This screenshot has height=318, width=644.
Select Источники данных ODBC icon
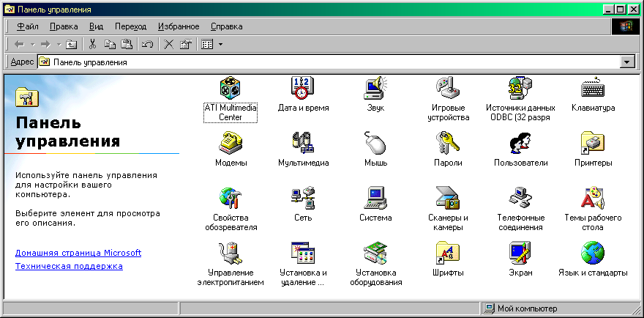[520, 88]
